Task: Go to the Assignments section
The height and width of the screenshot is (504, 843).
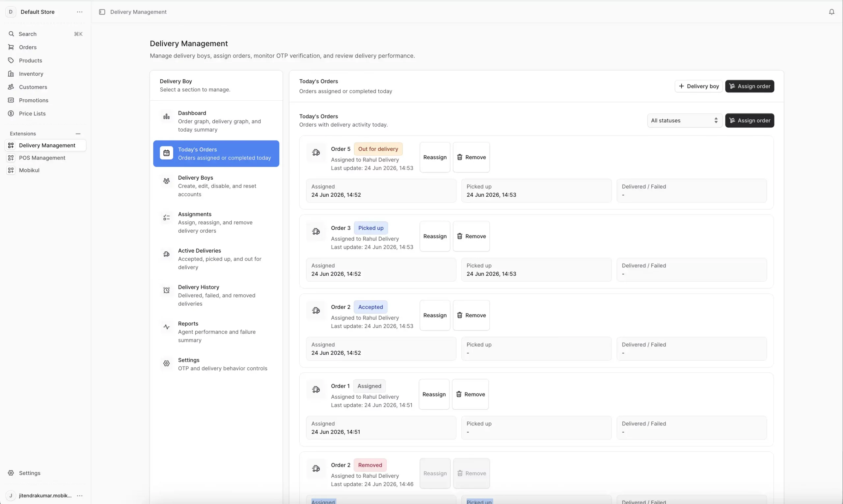Action: click(216, 222)
